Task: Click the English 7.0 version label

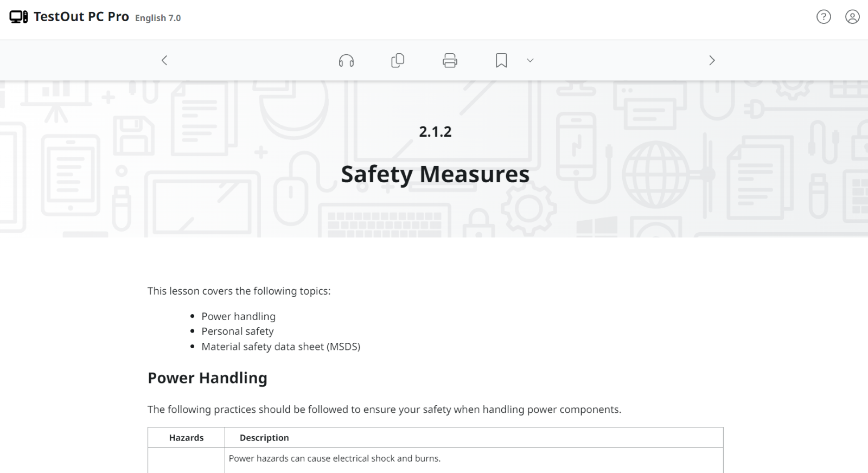Action: click(x=158, y=18)
